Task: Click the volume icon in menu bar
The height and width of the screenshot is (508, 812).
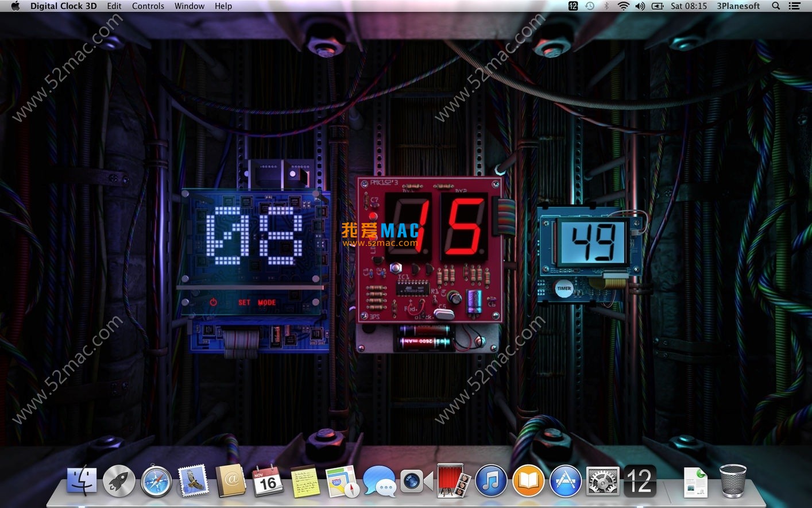Action: pyautogui.click(x=640, y=6)
